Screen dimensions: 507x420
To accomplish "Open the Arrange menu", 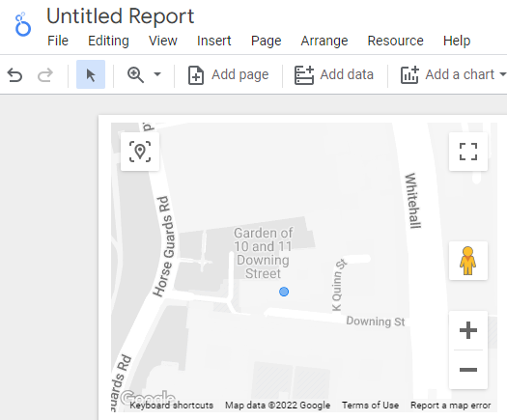I will click(x=324, y=42).
